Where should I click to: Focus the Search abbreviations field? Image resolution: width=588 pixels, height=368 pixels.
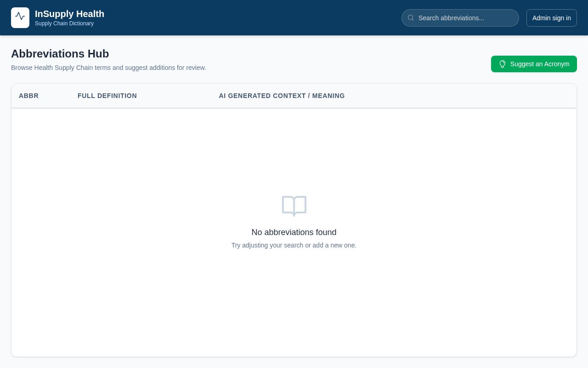(460, 18)
